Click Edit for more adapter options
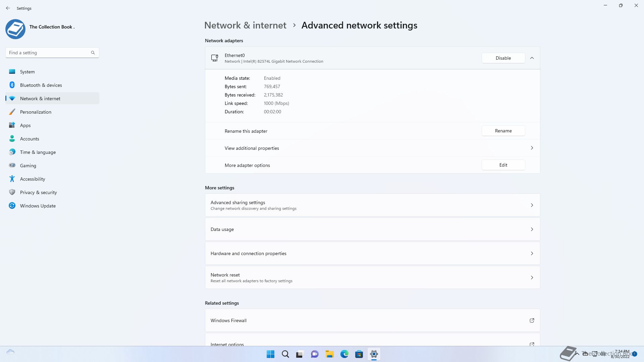The height and width of the screenshot is (362, 644). point(503,165)
